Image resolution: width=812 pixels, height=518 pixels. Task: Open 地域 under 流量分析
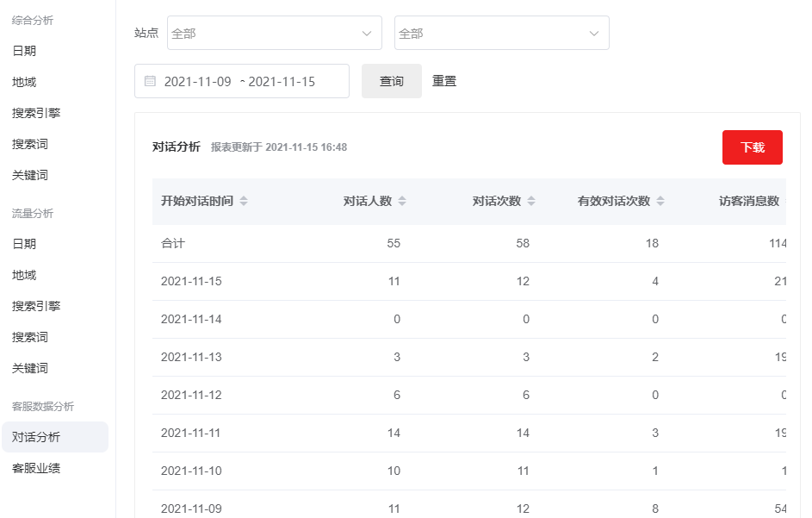(24, 275)
